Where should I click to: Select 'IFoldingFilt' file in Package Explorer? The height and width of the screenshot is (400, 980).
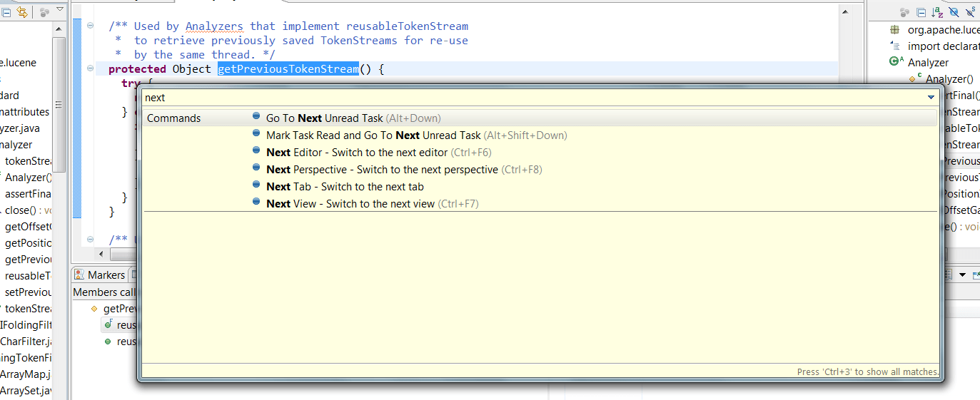pos(26,325)
